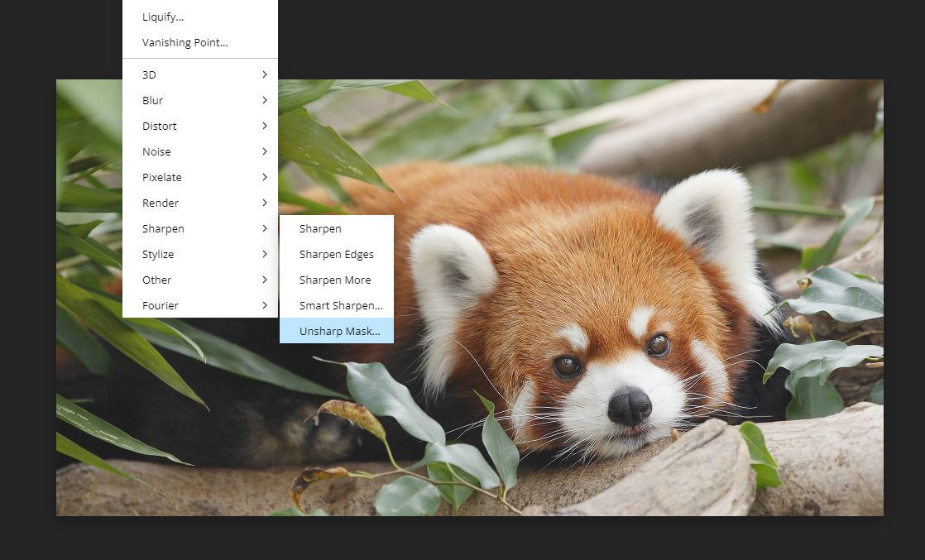Screen dimensions: 925x560
Task: Apply the Sharpen More filter
Action: [x=335, y=280]
